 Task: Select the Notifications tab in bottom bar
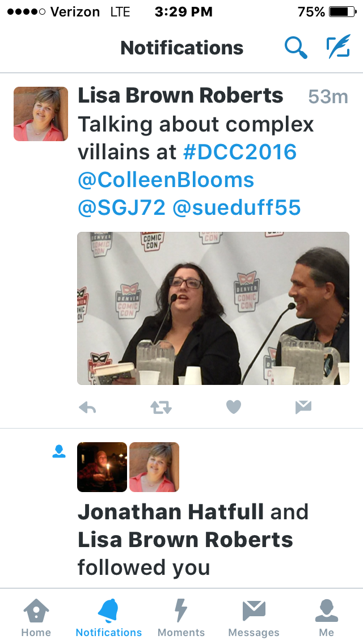(109, 617)
